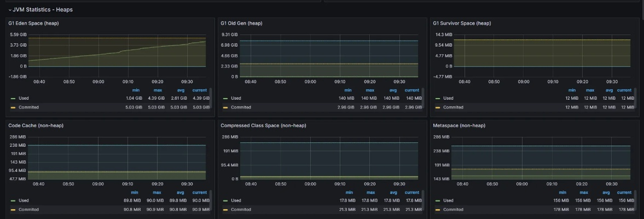Click green Used color marker in Code Cache legend
Screen dimensions: 644x219
coord(13,200)
